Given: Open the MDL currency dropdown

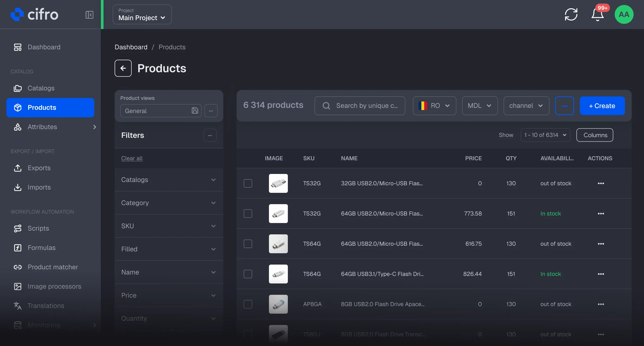Looking at the screenshot, I should click(480, 105).
